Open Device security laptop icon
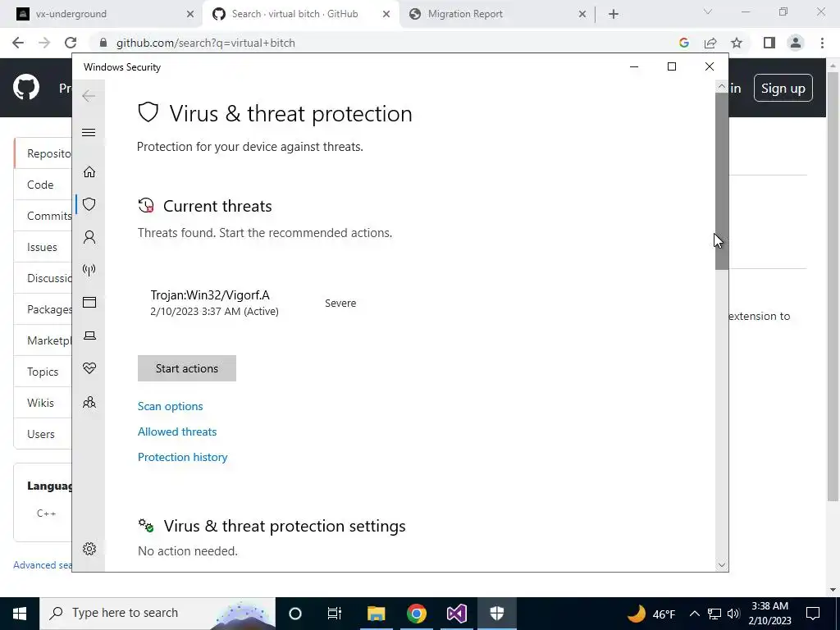The width and height of the screenshot is (840, 630). pyautogui.click(x=89, y=336)
